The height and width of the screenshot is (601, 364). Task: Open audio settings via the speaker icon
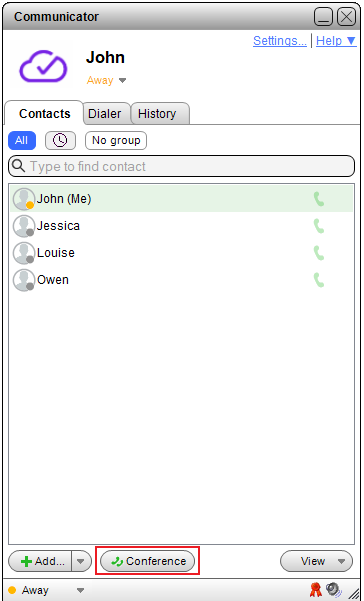point(334,590)
